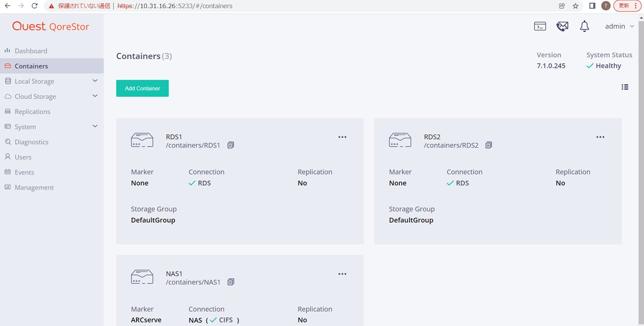Open the RDS2 container options menu

click(600, 137)
